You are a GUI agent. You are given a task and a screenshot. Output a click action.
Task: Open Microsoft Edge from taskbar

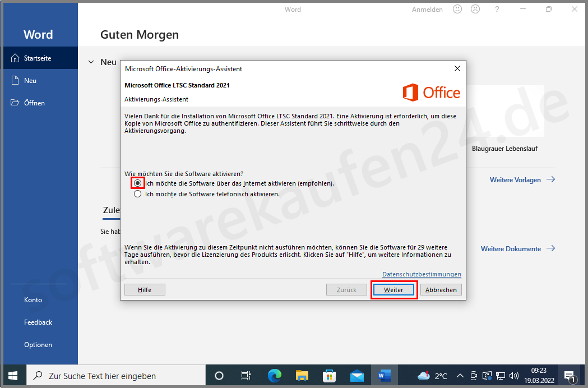[x=274, y=376]
